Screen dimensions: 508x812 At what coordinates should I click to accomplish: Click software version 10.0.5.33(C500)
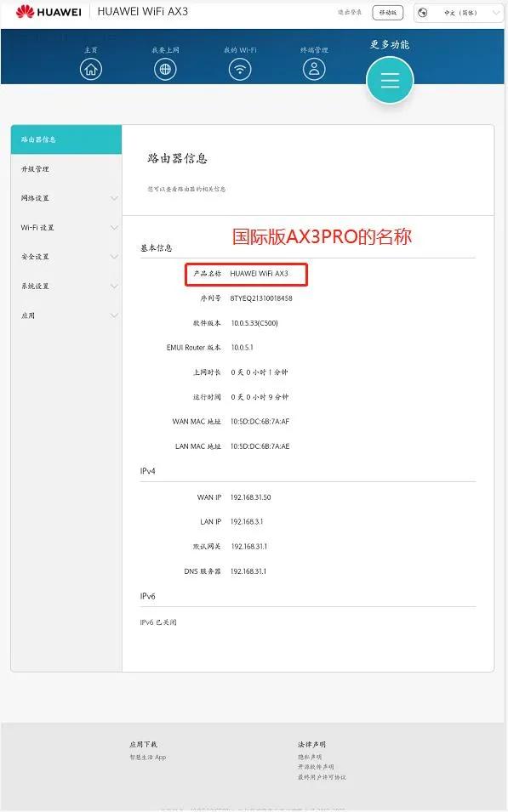point(254,323)
